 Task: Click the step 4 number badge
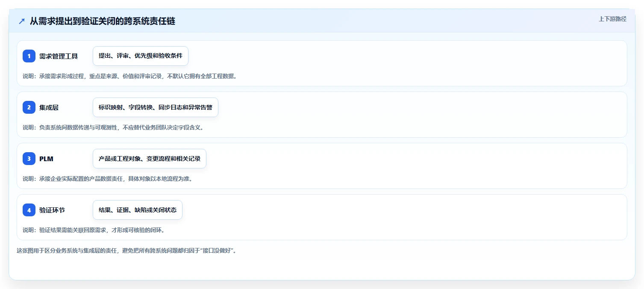(29, 210)
